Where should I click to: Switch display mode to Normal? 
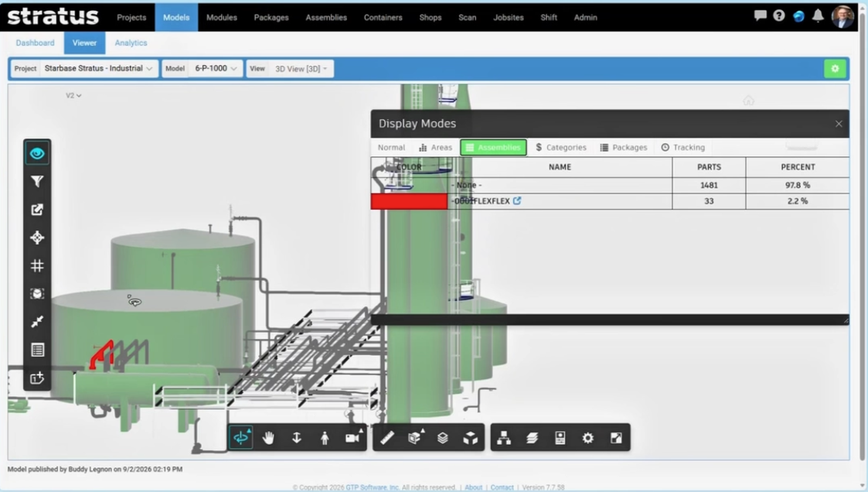coord(391,148)
